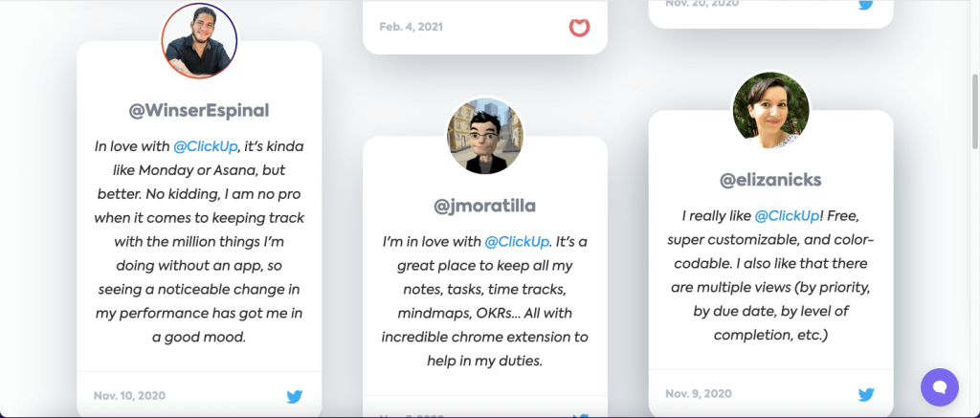Follow the @ClickUp link in WinserEspinal's testimonial
This screenshot has height=418, width=980.
(205, 147)
